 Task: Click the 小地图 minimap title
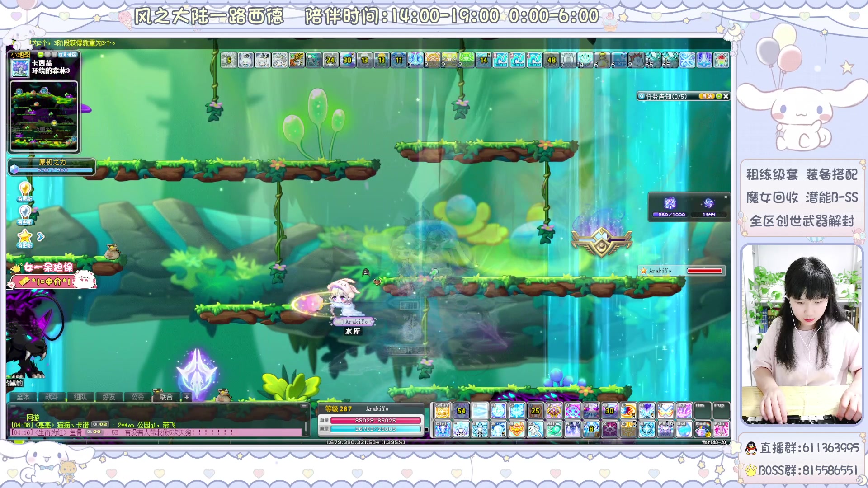pos(21,54)
